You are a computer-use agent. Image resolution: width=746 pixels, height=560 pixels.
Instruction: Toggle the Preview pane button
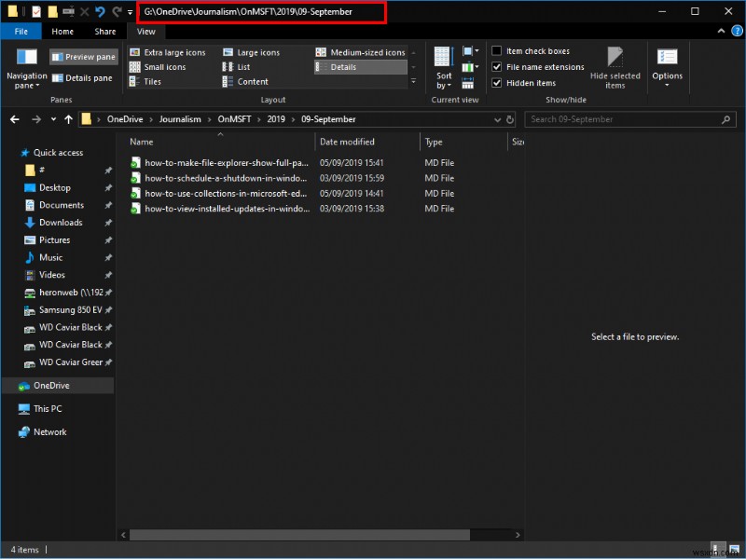(83, 56)
